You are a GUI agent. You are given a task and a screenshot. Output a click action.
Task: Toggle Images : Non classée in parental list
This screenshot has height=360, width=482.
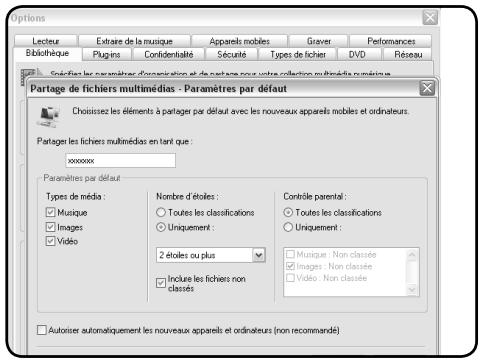click(290, 266)
